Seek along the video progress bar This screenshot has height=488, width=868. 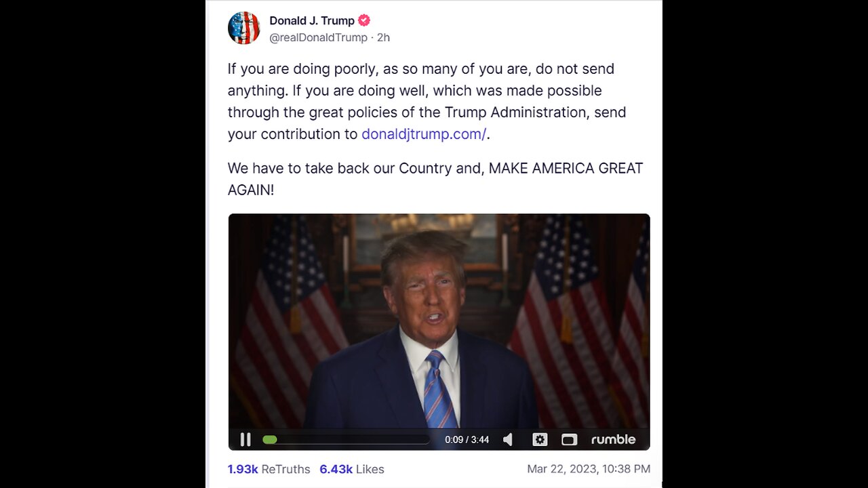click(347, 440)
